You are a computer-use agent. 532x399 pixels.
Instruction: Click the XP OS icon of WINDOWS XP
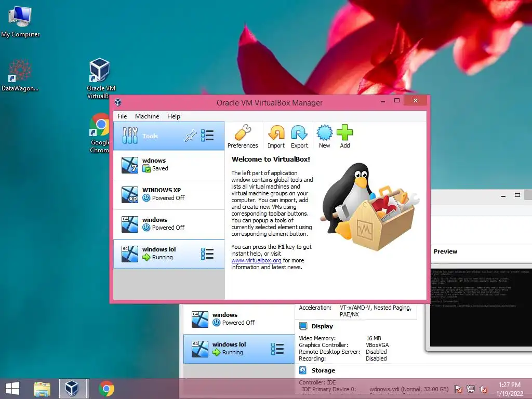[130, 195]
